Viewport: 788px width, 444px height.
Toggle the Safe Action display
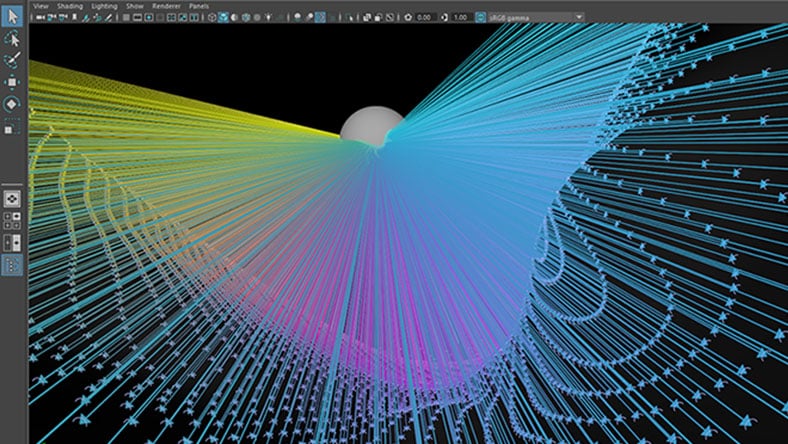[183, 18]
